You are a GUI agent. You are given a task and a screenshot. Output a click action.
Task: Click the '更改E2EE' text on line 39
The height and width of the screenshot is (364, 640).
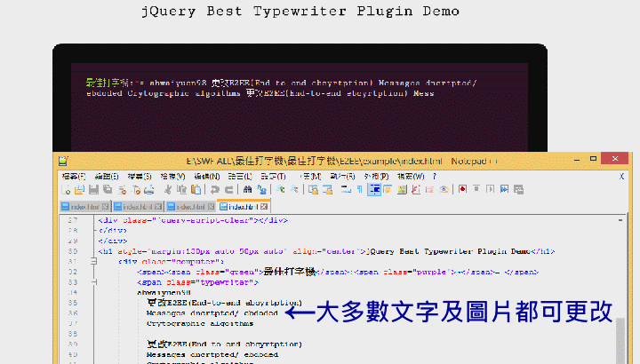point(166,344)
